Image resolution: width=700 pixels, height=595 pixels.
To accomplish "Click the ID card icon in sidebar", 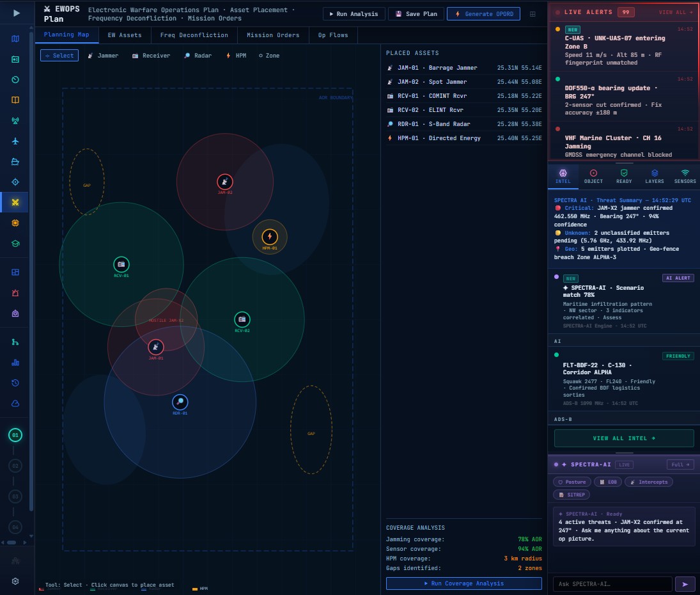I will pyautogui.click(x=15, y=59).
